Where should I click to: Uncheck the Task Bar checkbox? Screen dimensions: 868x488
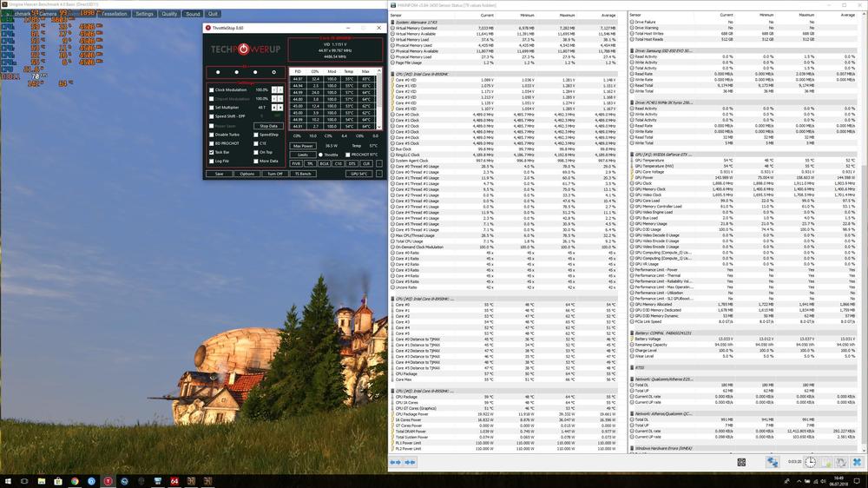click(x=211, y=152)
